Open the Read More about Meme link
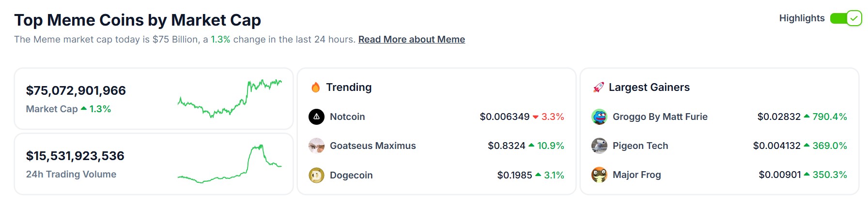 pyautogui.click(x=412, y=40)
